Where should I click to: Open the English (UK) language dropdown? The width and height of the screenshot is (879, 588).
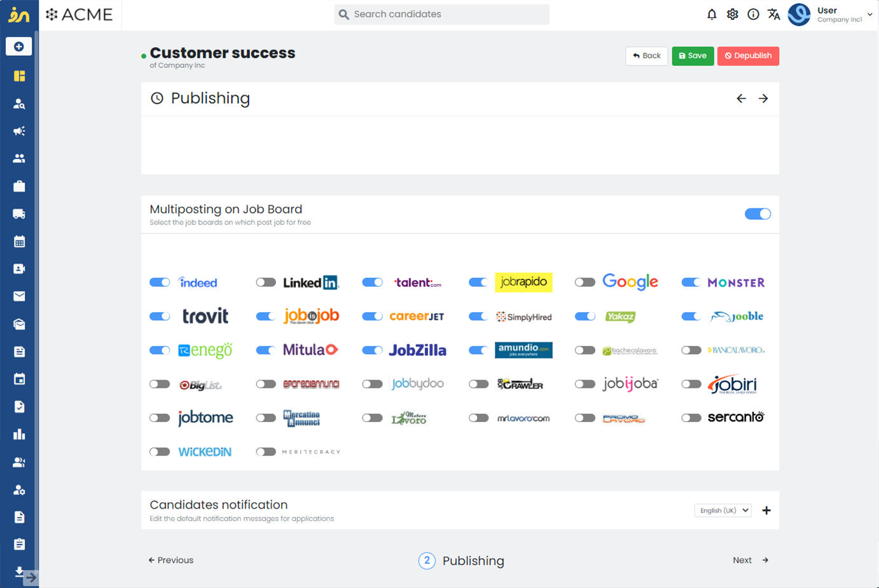(x=723, y=510)
